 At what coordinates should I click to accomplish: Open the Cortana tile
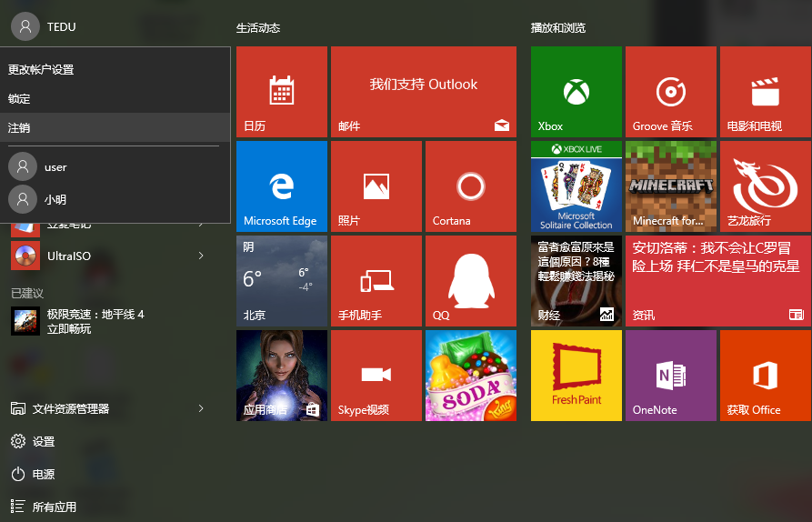(471, 186)
